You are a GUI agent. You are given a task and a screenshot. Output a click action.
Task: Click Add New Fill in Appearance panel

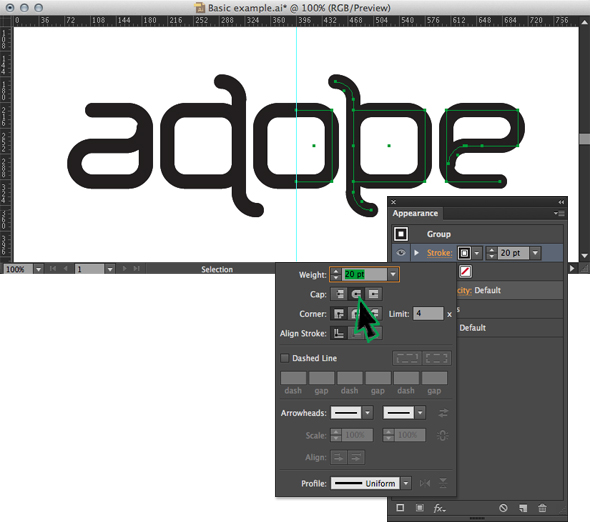420,508
